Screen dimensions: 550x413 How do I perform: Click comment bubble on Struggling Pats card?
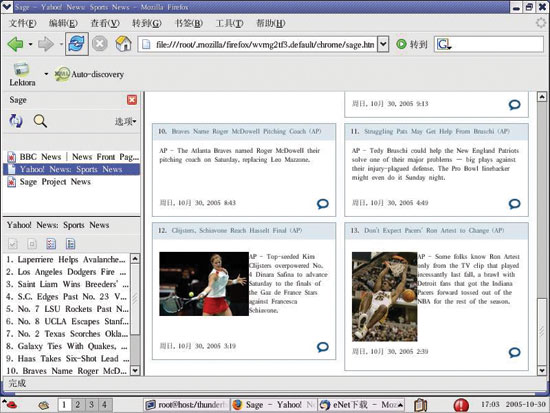[515, 204]
